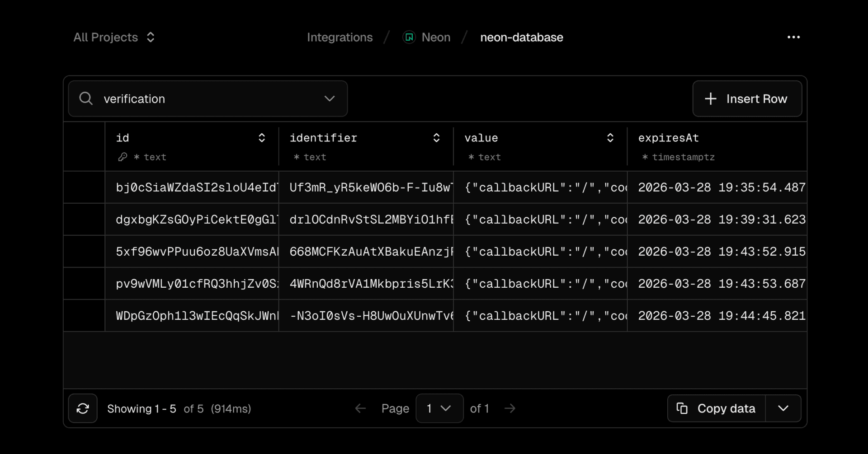Open neon-database breadcrumb item
Image resolution: width=868 pixels, height=454 pixels.
pyautogui.click(x=521, y=37)
